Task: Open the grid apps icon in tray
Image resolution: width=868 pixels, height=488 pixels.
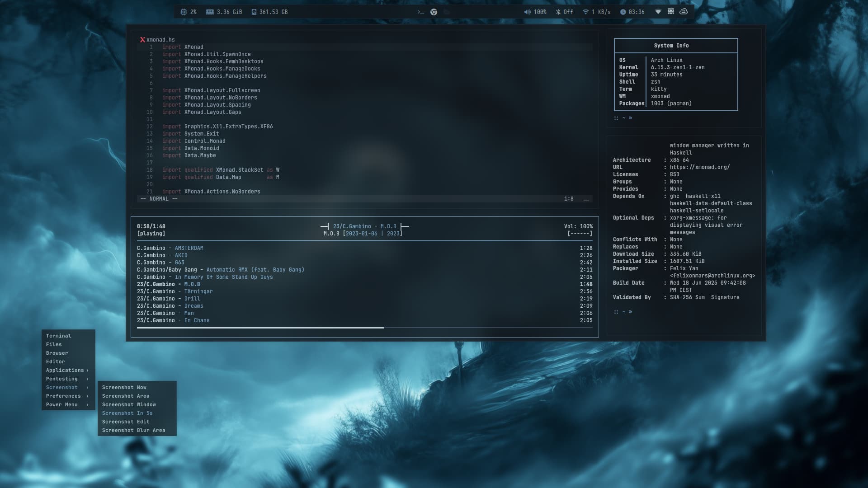Action: pos(671,12)
